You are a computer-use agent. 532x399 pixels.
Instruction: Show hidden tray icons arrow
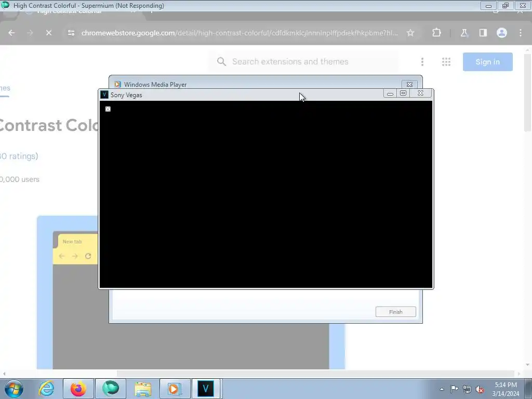(x=442, y=389)
